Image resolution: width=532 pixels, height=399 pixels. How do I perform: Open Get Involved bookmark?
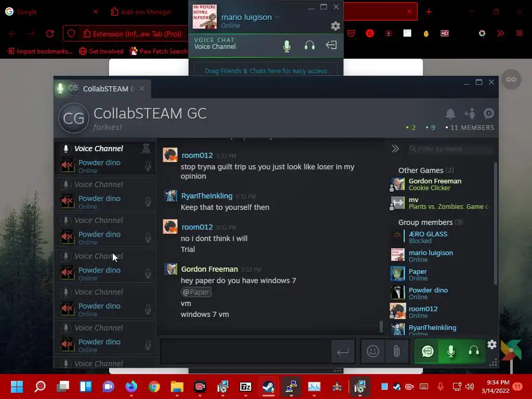point(101,51)
